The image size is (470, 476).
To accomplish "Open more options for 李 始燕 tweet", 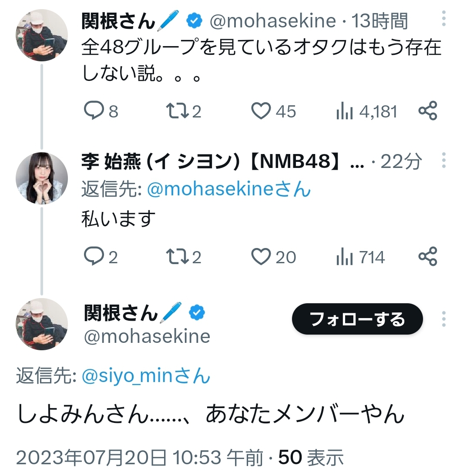I will pos(443,160).
